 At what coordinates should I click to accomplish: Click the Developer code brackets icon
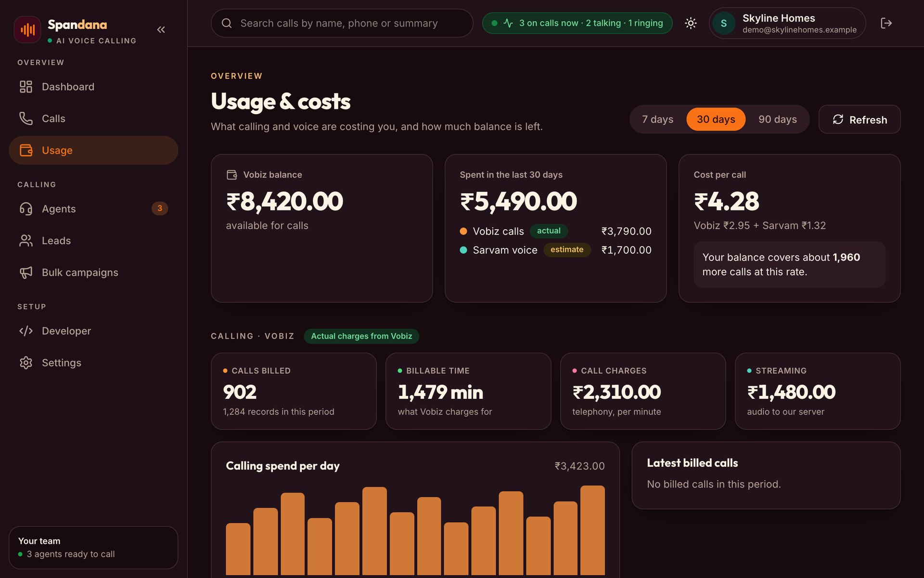click(26, 331)
